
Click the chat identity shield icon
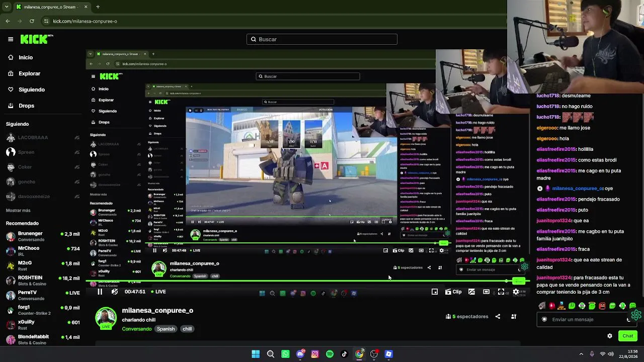544,319
